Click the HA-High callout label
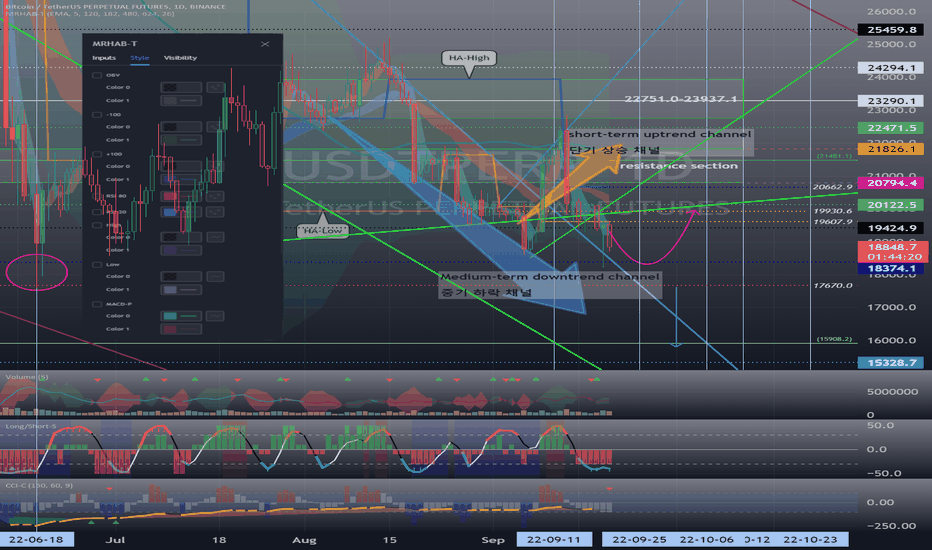This screenshot has width=932, height=550. (x=469, y=58)
